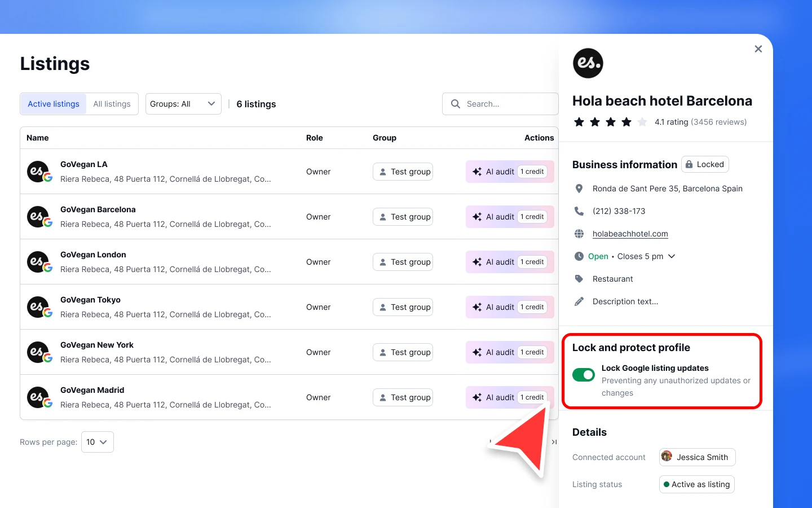Click the phone icon in business information

pyautogui.click(x=579, y=211)
